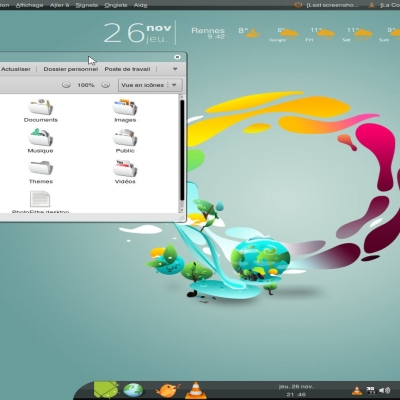Click the VLC cone icon in the top panel
Screen dimensions: 400x400
tap(372, 5)
